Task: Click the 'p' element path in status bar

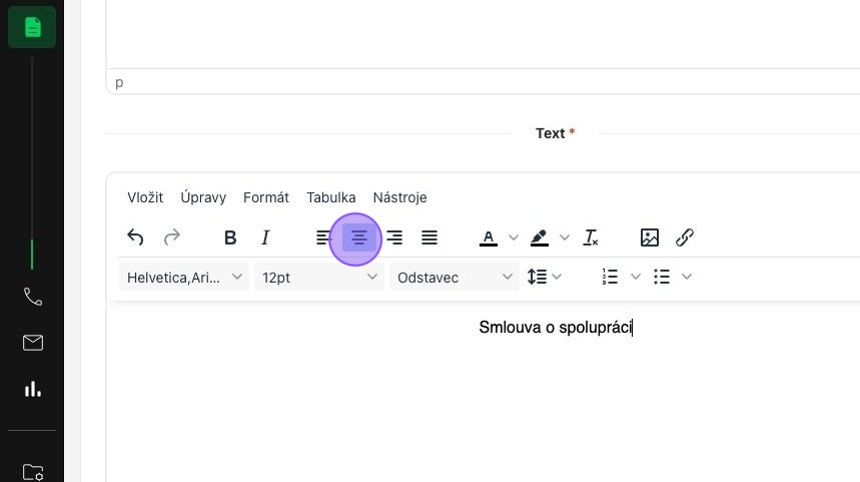Action: coord(119,82)
